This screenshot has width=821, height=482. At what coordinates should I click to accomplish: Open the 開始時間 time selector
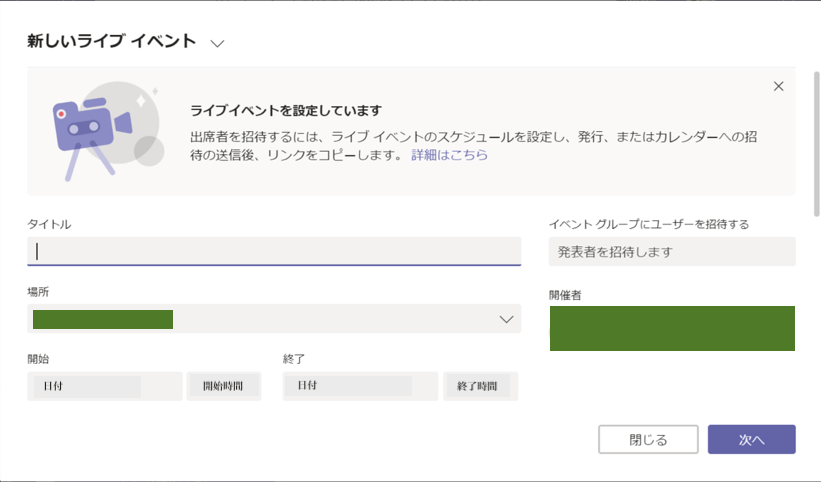pos(224,385)
